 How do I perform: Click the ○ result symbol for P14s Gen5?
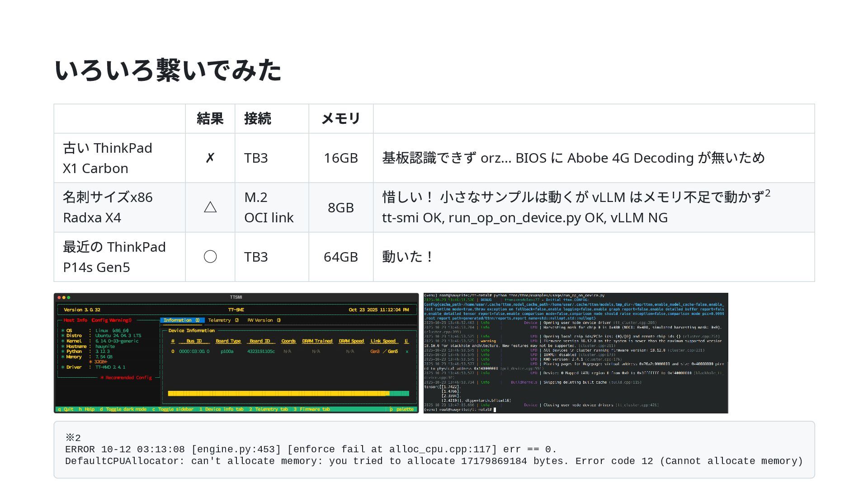point(210,257)
